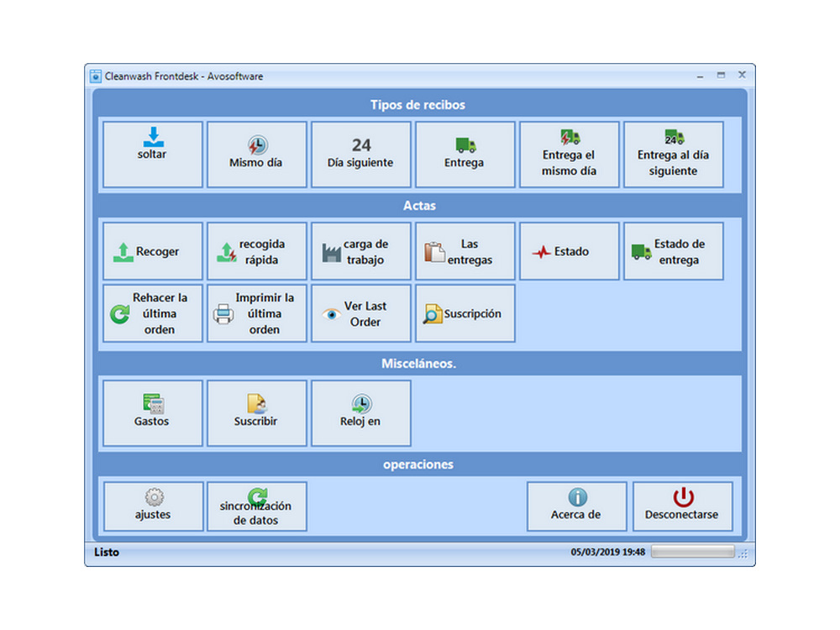Viewport: 840px width, 630px height.
Task: Search Suscripción records tile
Action: coord(465,313)
